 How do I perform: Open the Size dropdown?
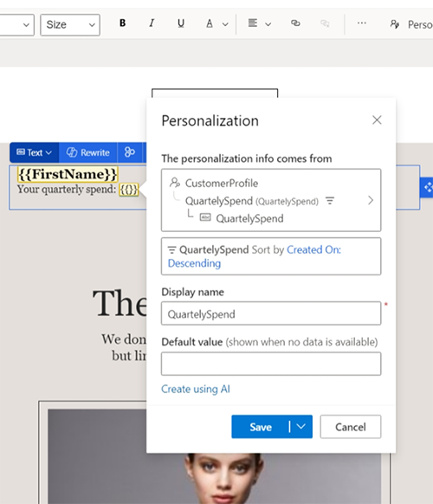(x=70, y=25)
